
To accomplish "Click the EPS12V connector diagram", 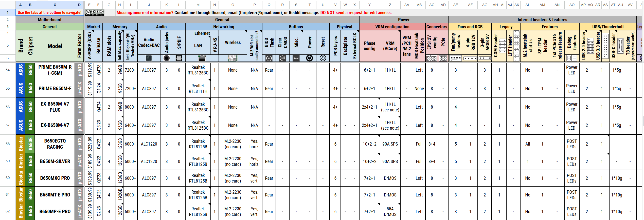I will pyautogui.click(x=432, y=58).
